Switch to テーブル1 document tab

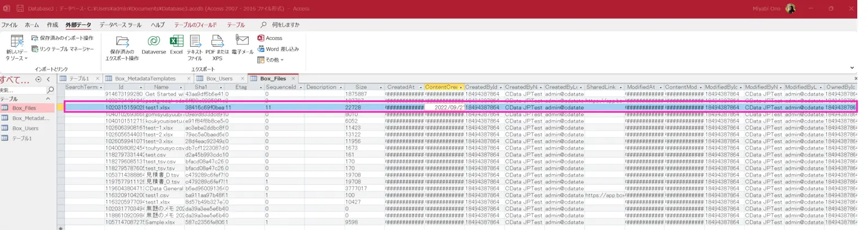coord(78,78)
